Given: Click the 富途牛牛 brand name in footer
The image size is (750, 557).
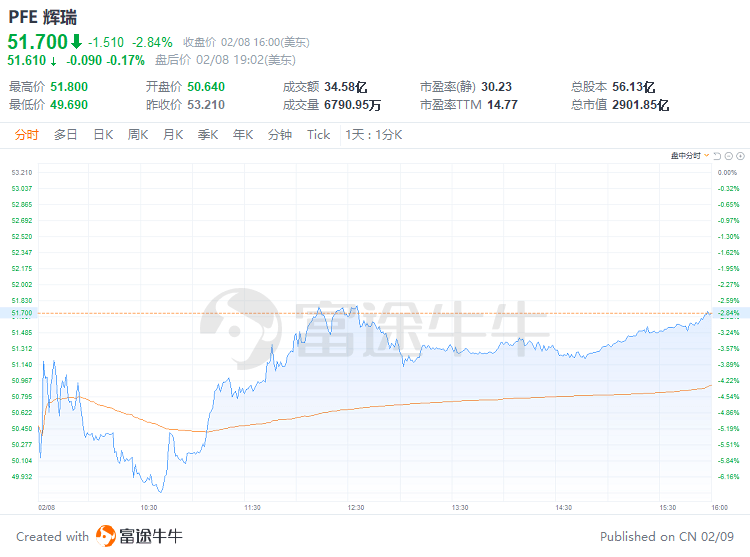Looking at the screenshot, I should (151, 536).
